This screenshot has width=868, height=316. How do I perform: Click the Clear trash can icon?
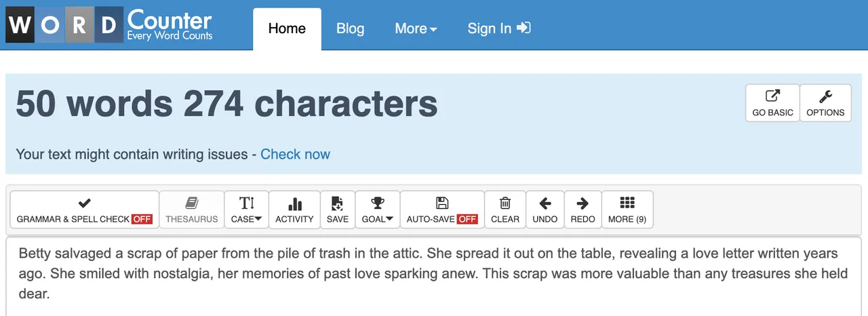(x=505, y=203)
